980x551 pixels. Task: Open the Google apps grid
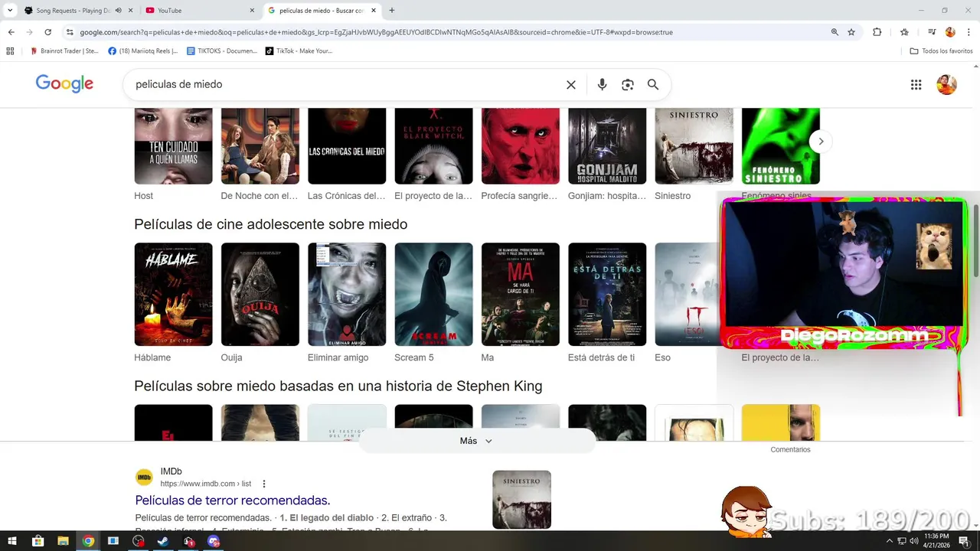coord(916,85)
